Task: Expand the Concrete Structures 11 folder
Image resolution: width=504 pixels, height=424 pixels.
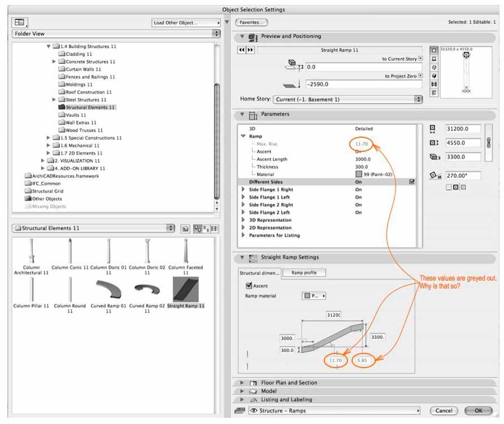Action: (54, 62)
